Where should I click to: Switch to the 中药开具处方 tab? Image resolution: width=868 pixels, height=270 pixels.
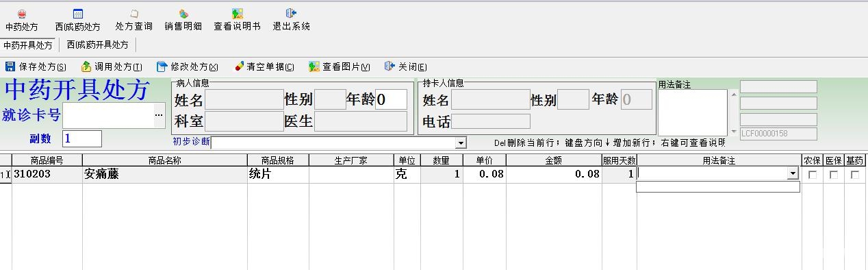(x=28, y=45)
